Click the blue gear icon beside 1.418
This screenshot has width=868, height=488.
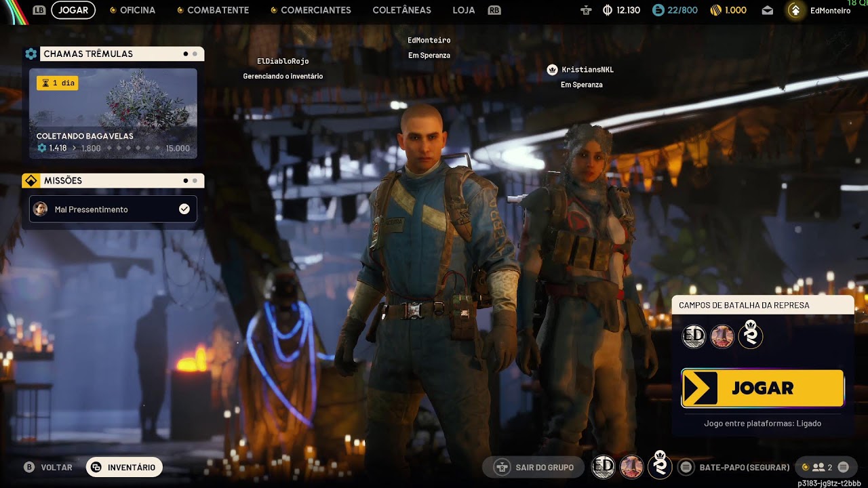point(42,148)
